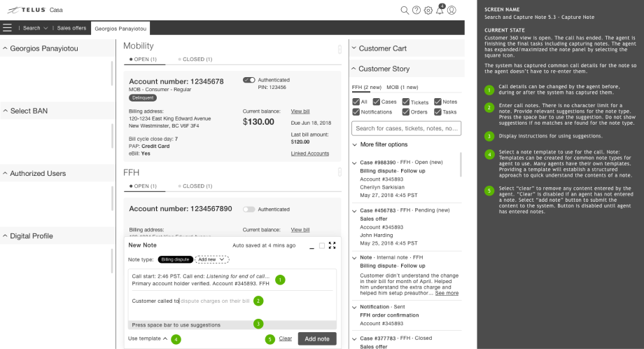
Task: Click the $130.00 current balance
Action: click(258, 122)
